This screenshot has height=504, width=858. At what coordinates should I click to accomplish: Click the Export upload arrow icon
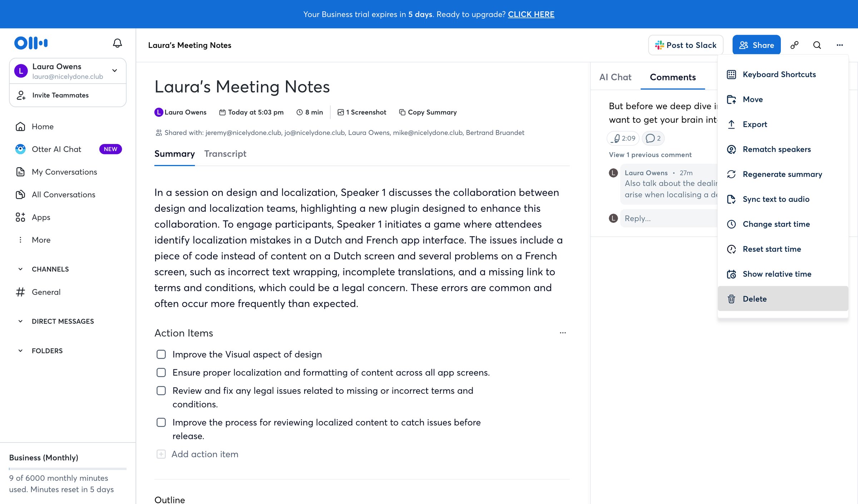click(x=731, y=124)
